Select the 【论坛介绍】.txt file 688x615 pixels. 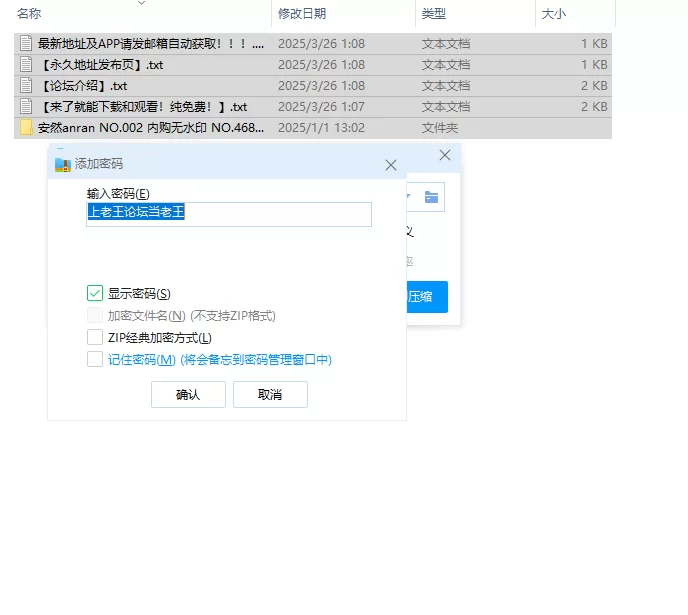click(313, 86)
